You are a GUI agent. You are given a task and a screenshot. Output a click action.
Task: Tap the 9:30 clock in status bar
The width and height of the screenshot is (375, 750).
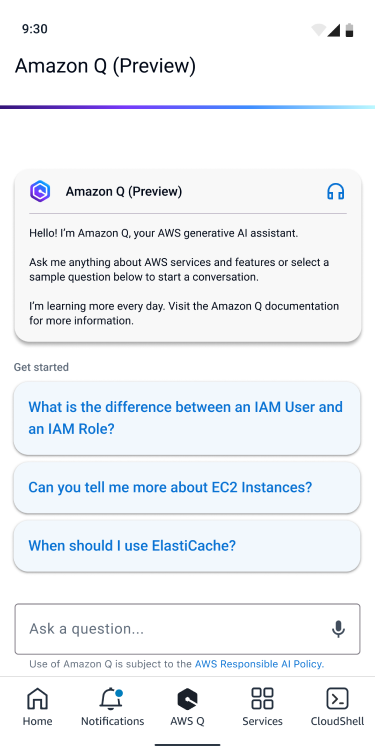click(x=34, y=29)
